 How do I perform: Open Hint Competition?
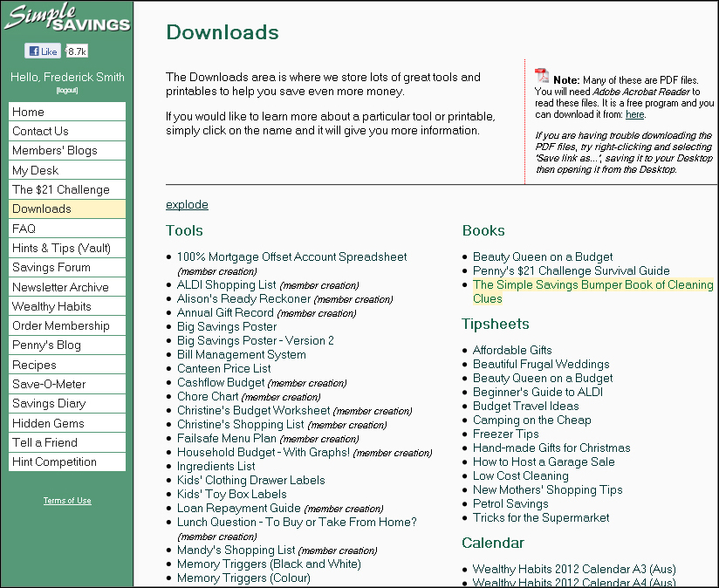click(67, 462)
